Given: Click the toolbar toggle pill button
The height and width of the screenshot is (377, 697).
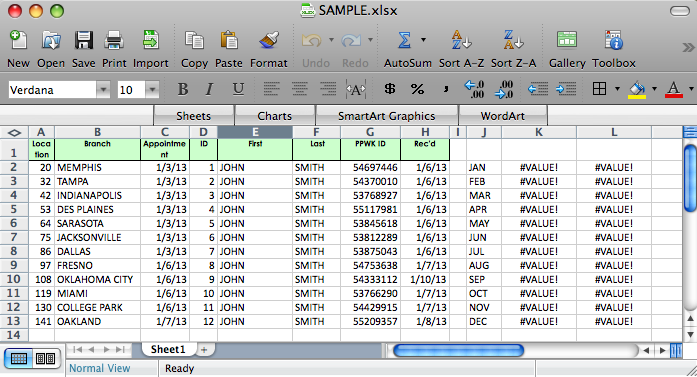Looking at the screenshot, I should 680,11.
